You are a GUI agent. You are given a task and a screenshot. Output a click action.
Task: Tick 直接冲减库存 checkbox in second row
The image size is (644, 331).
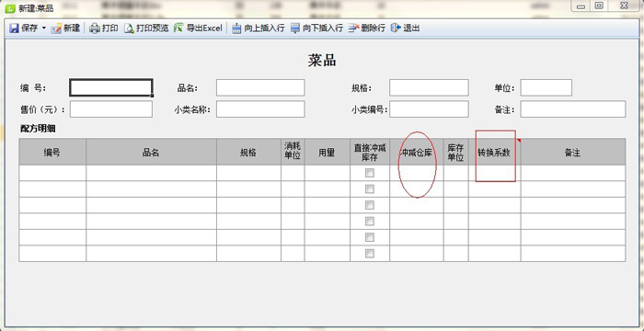370,188
